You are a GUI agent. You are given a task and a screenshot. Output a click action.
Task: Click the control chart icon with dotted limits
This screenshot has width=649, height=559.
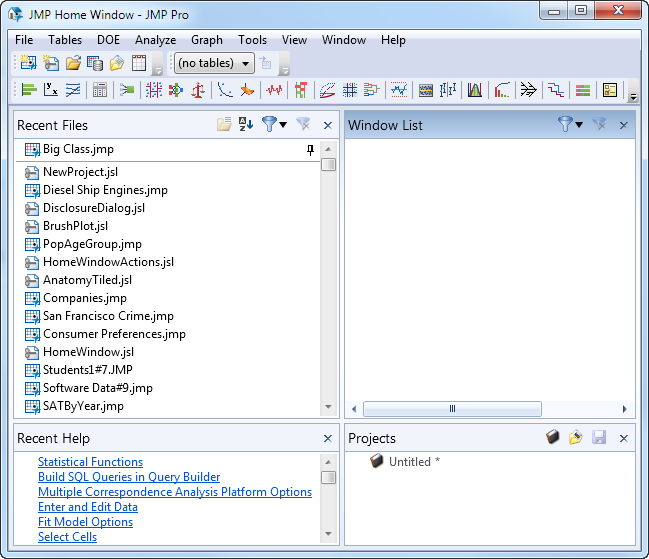coord(399,89)
